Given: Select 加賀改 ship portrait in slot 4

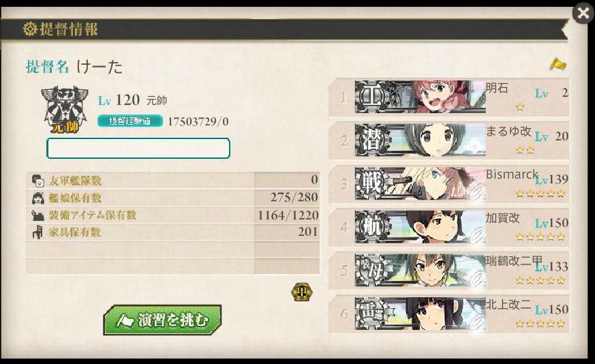Looking at the screenshot, I should (420, 226).
